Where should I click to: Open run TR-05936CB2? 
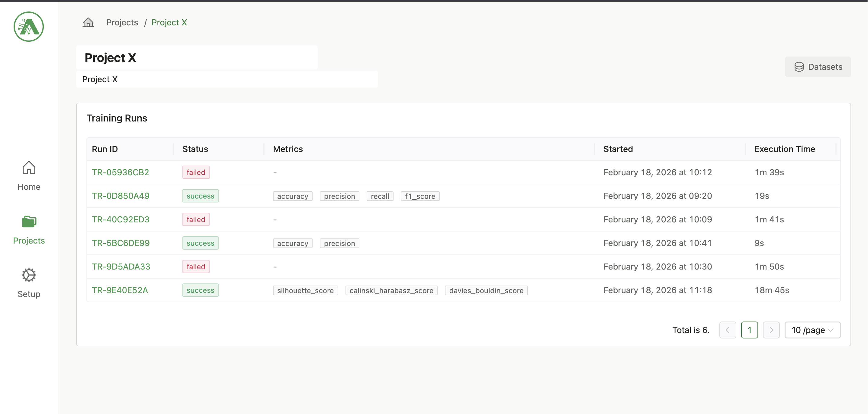120,172
